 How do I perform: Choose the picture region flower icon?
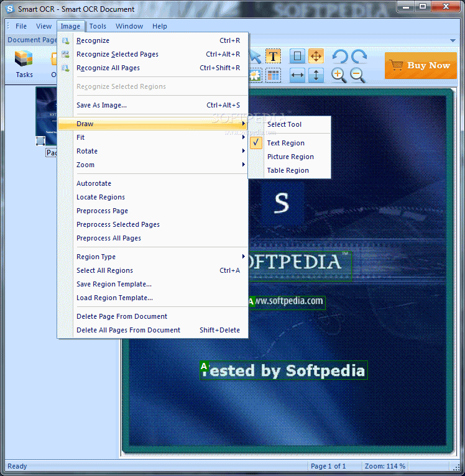256,75
